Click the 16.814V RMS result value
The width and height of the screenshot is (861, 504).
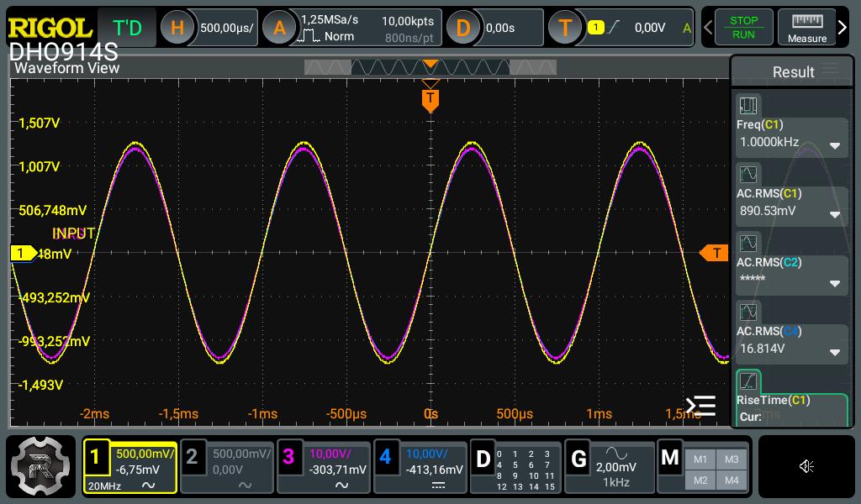762,349
